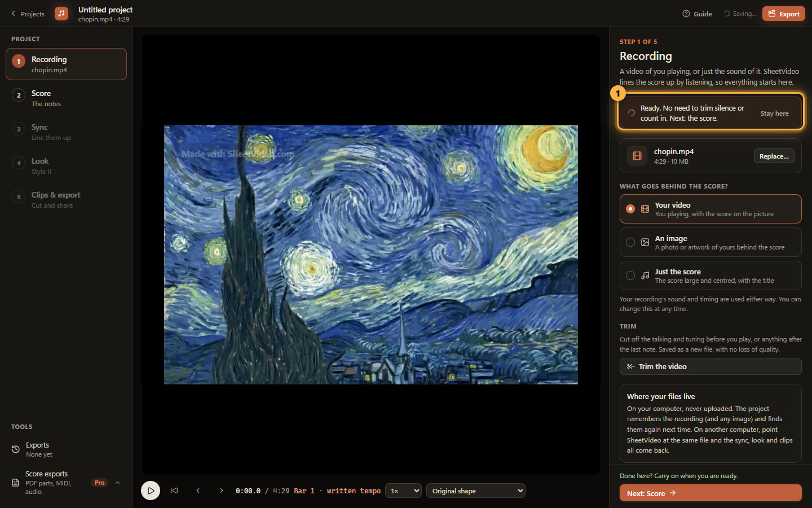This screenshot has height=508, width=812.
Task: Open the 1× playback speed dropdown
Action: (x=404, y=491)
